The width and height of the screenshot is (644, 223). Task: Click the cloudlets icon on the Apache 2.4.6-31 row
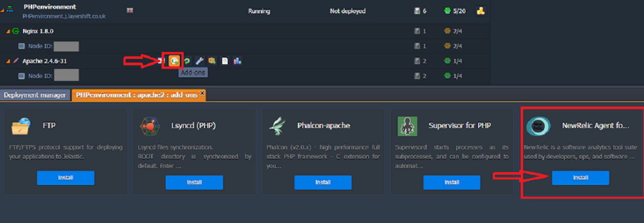tap(448, 61)
